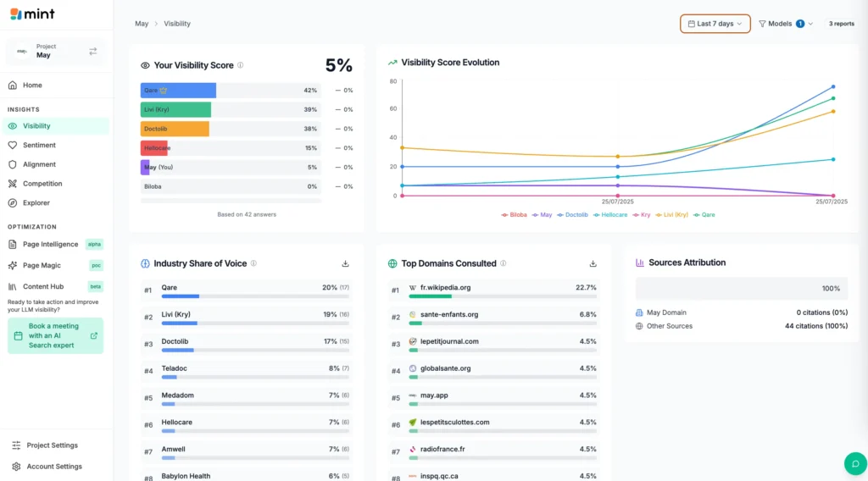Image resolution: width=868 pixels, height=481 pixels.
Task: Toggle Biloba series in chart legend
Action: point(515,215)
